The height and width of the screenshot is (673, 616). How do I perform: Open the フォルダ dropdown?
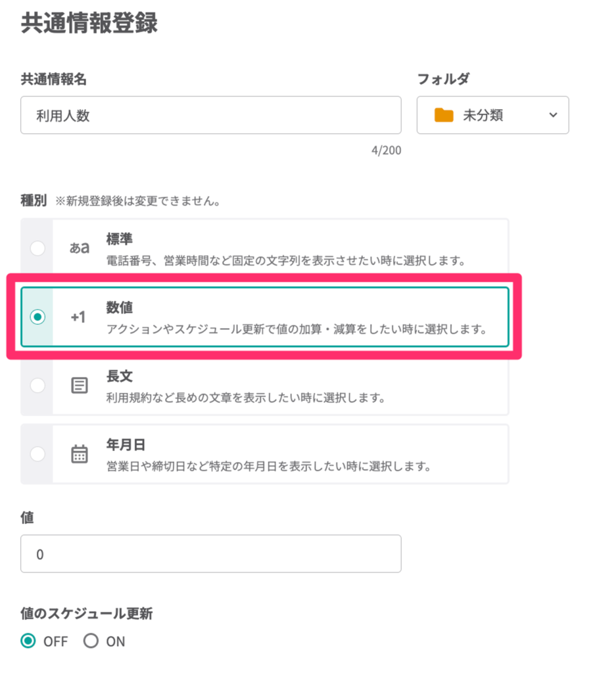coord(492,116)
